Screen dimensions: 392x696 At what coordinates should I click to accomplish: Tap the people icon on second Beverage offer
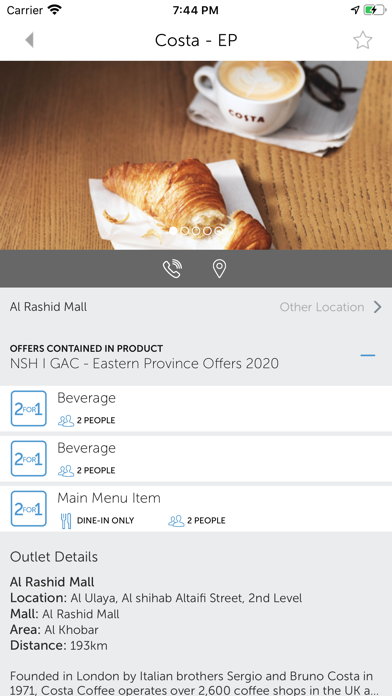coord(66,471)
